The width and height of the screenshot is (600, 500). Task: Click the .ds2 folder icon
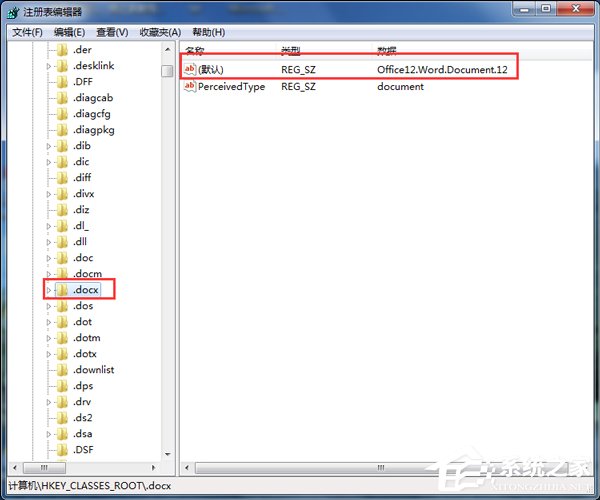coord(62,418)
